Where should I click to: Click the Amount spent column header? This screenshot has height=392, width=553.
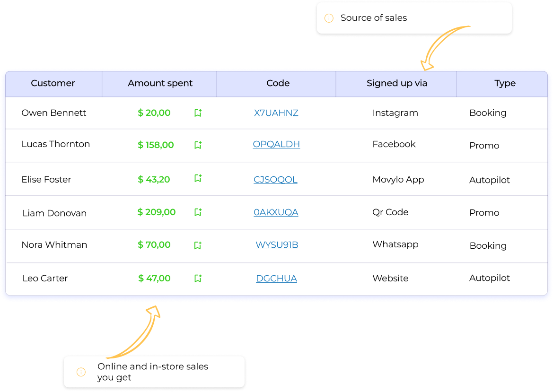pyautogui.click(x=160, y=83)
